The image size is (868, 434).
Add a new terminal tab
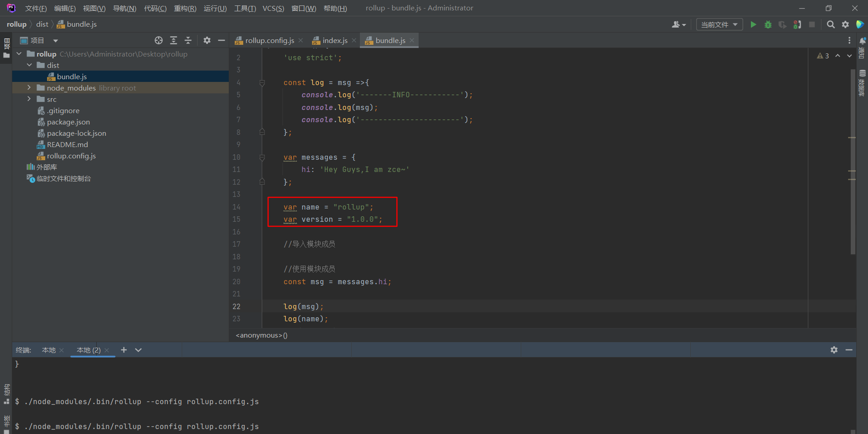click(x=124, y=350)
